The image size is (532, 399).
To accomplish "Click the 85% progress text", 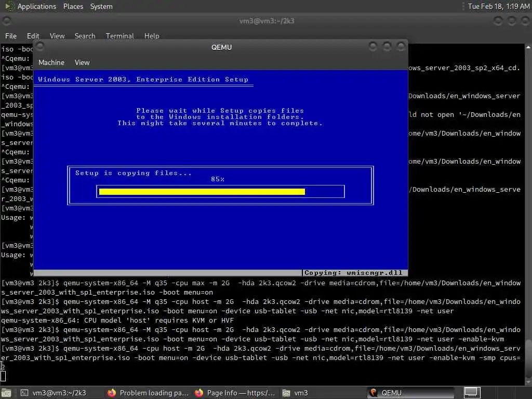I will (x=218, y=179).
